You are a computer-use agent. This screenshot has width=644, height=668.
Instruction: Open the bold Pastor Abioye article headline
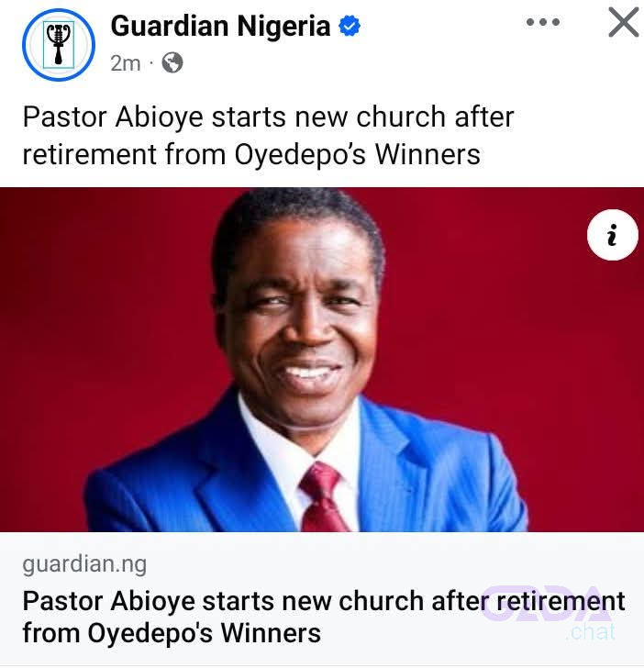pos(323,617)
